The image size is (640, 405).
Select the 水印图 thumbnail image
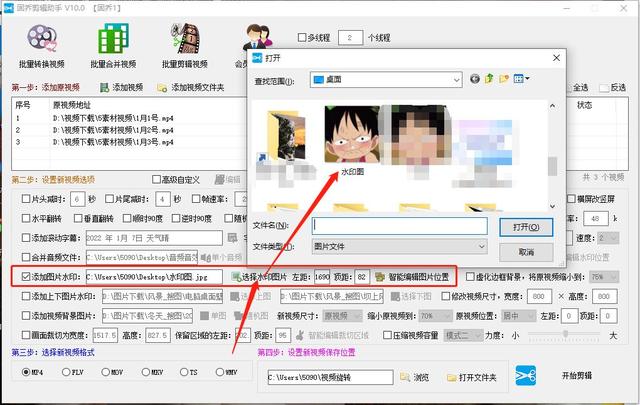point(352,134)
